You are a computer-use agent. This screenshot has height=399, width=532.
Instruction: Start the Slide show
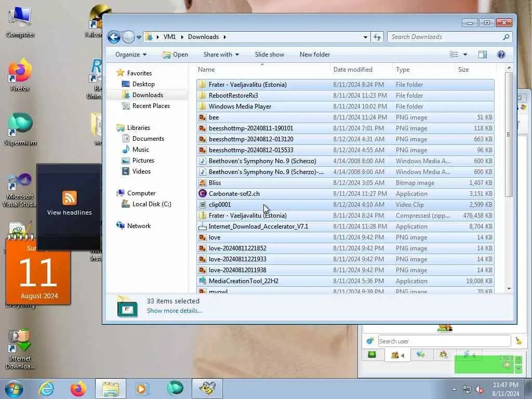(270, 55)
